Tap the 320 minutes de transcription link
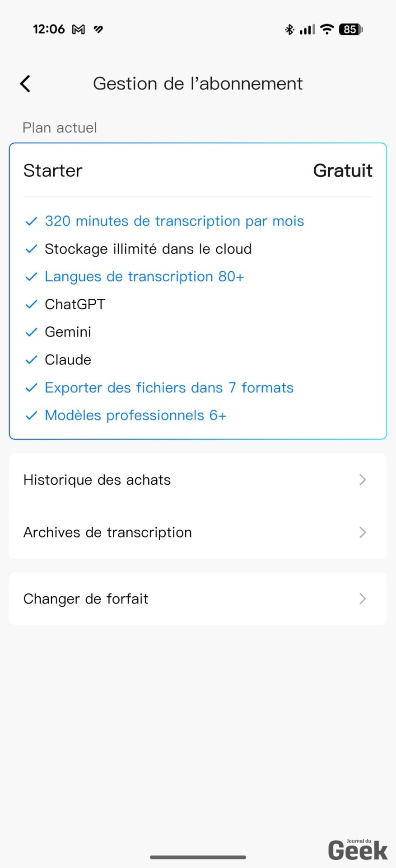The width and height of the screenshot is (396, 868). coord(174,221)
